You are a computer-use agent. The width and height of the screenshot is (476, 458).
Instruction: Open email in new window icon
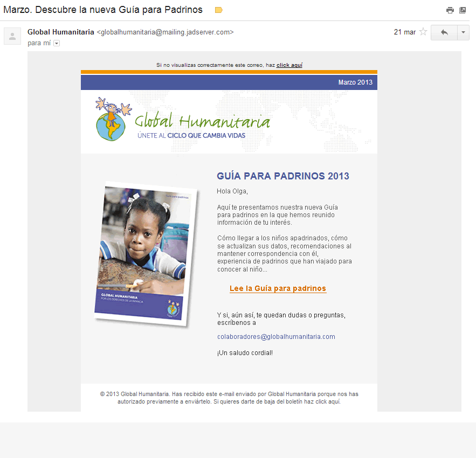[463, 10]
